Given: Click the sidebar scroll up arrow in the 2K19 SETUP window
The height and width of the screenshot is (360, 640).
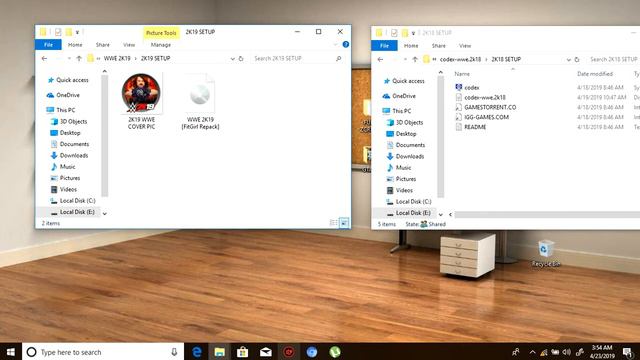Looking at the screenshot, I should pos(104,72).
